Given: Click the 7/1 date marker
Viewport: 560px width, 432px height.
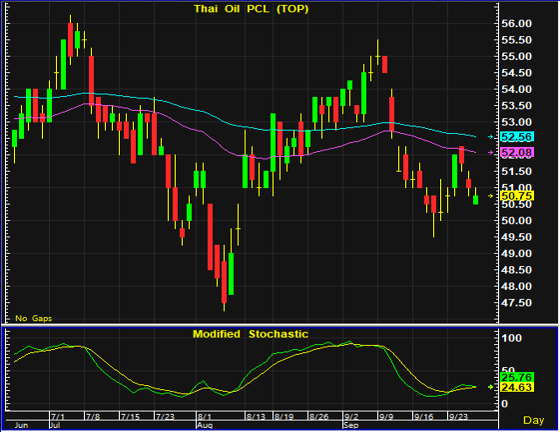Looking at the screenshot, I should (58, 417).
